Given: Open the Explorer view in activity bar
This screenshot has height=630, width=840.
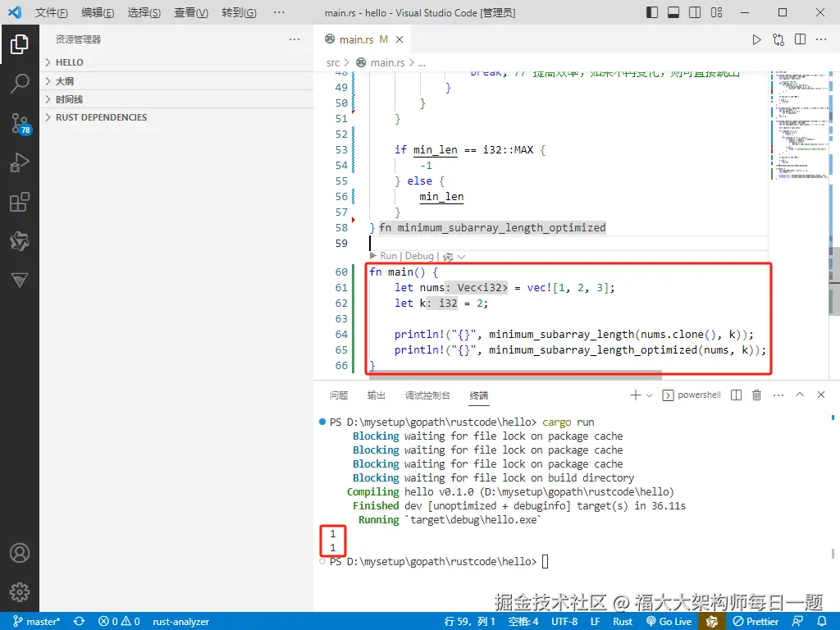Looking at the screenshot, I should pos(20,44).
